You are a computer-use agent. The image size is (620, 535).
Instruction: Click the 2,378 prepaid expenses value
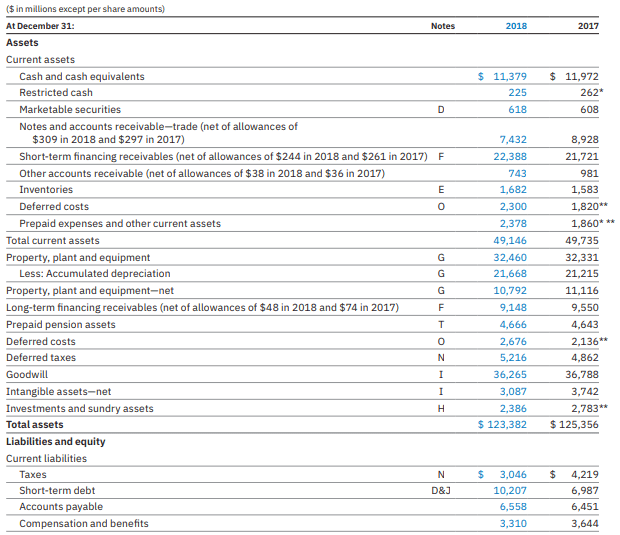tap(513, 224)
